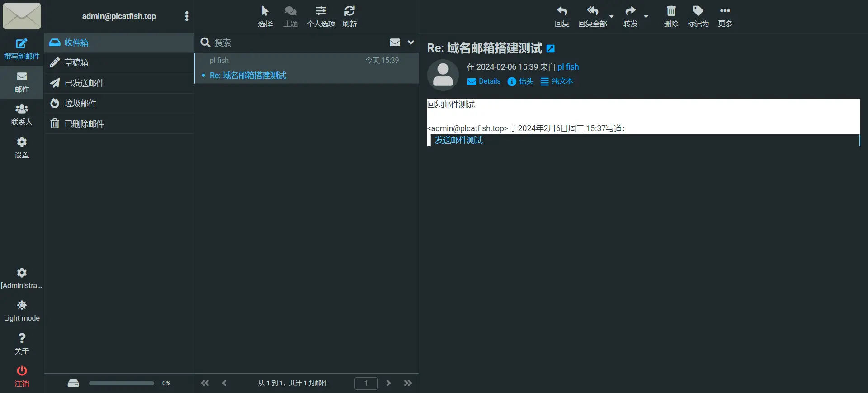This screenshot has width=868, height=393.
Task: Click the search magnifier icon
Action: click(x=205, y=43)
